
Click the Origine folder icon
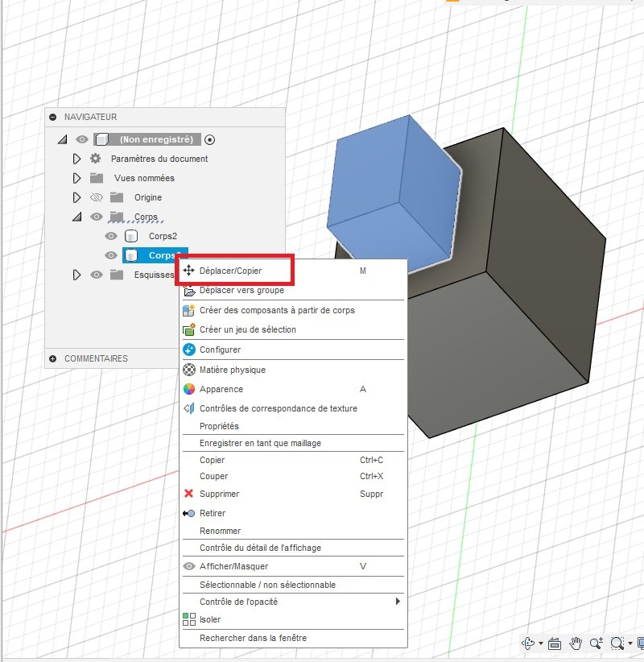117,197
